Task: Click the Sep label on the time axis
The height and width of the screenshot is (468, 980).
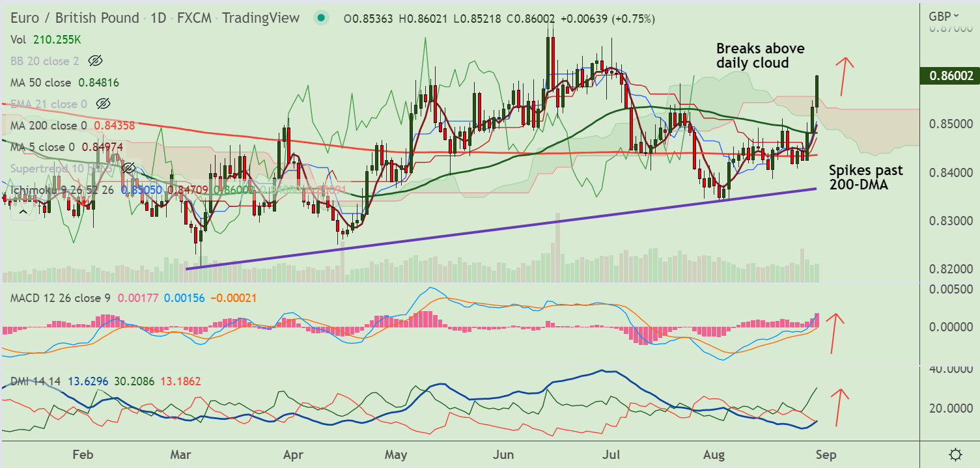Action: click(827, 454)
